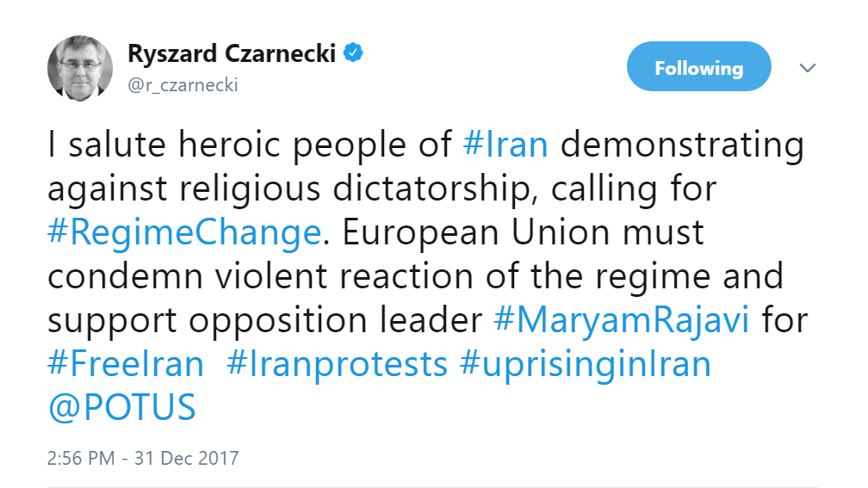Click "support opposition leader" tweet text
The width and height of the screenshot is (868, 488).
[263, 320]
